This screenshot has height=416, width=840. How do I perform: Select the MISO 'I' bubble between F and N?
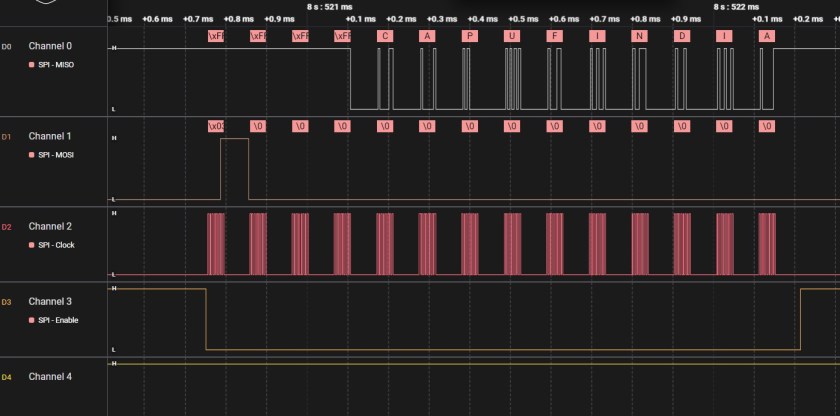[x=597, y=36]
